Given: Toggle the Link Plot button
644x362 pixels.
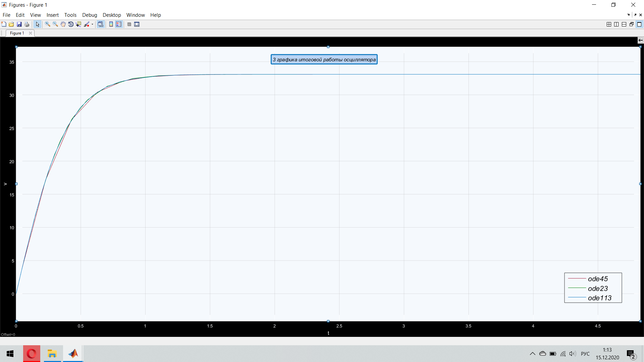Looking at the screenshot, I should click(100, 24).
